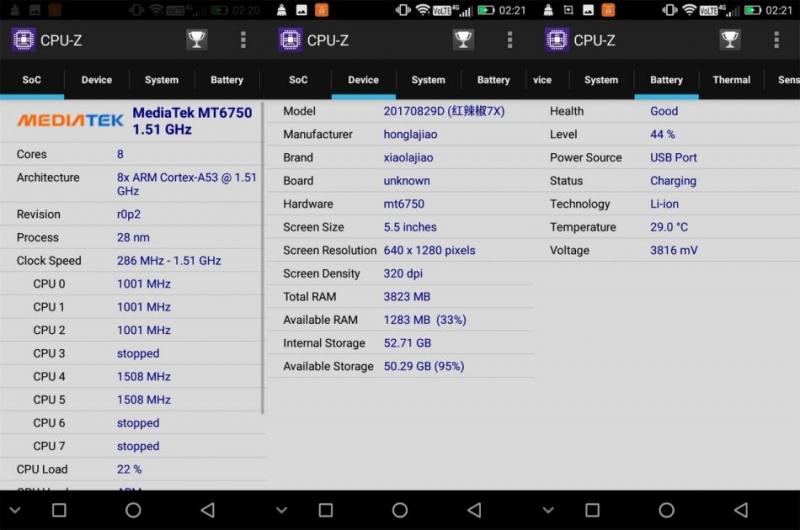Select Manufacturer value 'honglajiao'
The width and height of the screenshot is (800, 530).
point(410,134)
